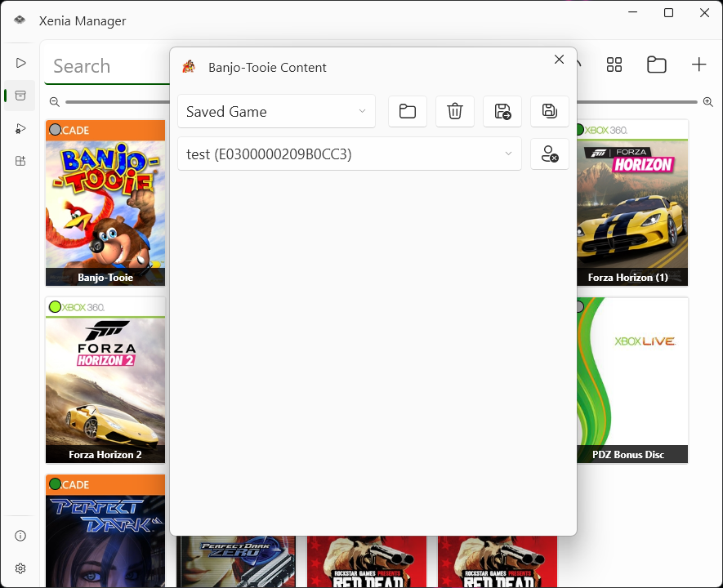Select the Forza Horizon 2 game cover
This screenshot has height=588, width=723.
(x=105, y=380)
